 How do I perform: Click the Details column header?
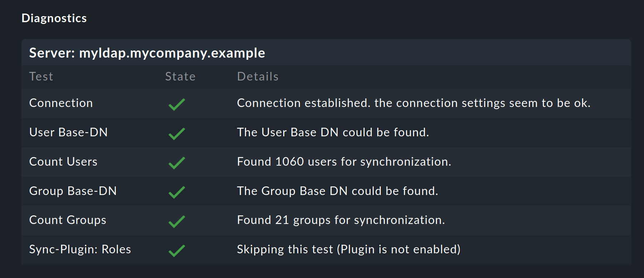click(x=258, y=76)
